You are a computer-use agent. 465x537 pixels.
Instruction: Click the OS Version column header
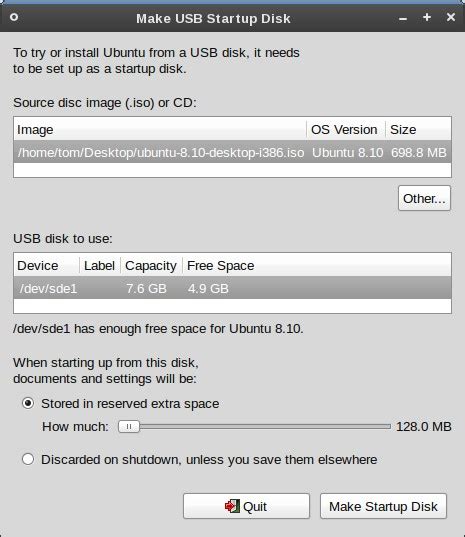pyautogui.click(x=346, y=129)
